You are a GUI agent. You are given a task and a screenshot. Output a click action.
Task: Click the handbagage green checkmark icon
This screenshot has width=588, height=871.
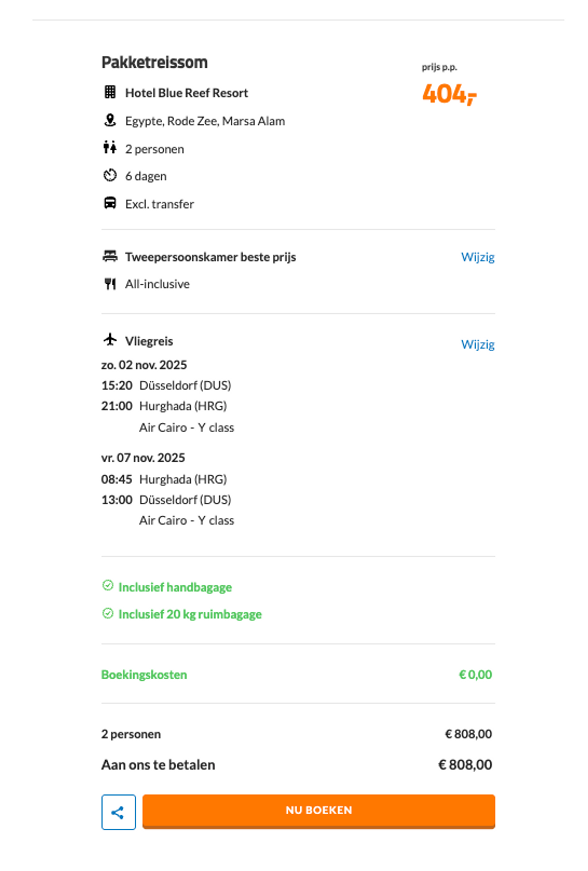107,585
